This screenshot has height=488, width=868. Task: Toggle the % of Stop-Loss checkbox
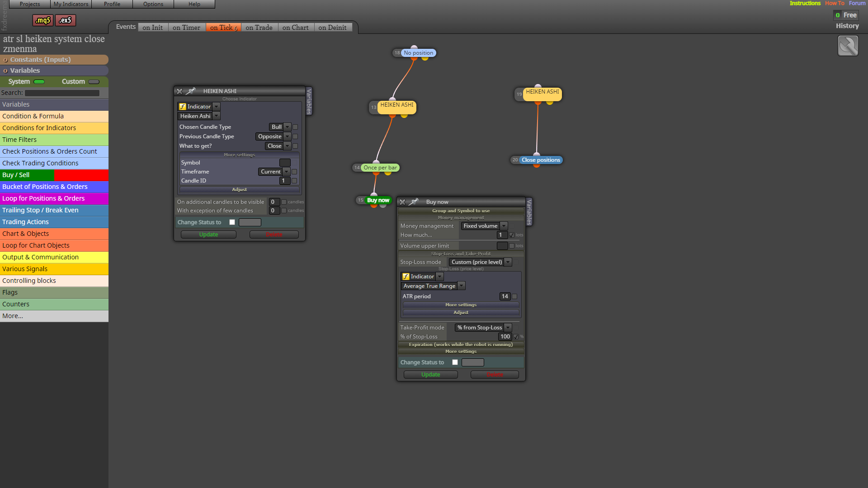(x=516, y=337)
